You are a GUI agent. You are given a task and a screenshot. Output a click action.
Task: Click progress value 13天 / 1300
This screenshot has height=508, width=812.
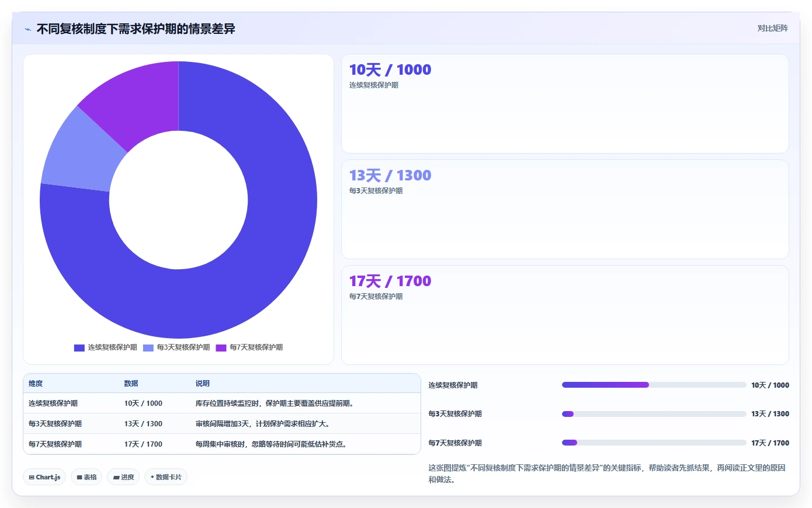click(770, 414)
